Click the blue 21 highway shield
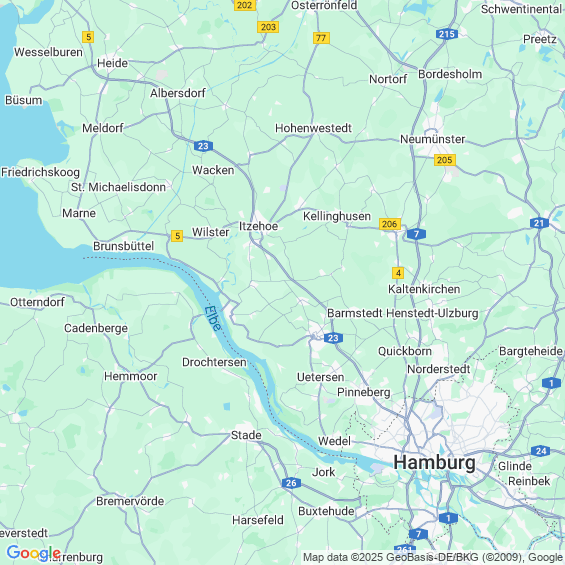565x565 pixels. tap(539, 223)
